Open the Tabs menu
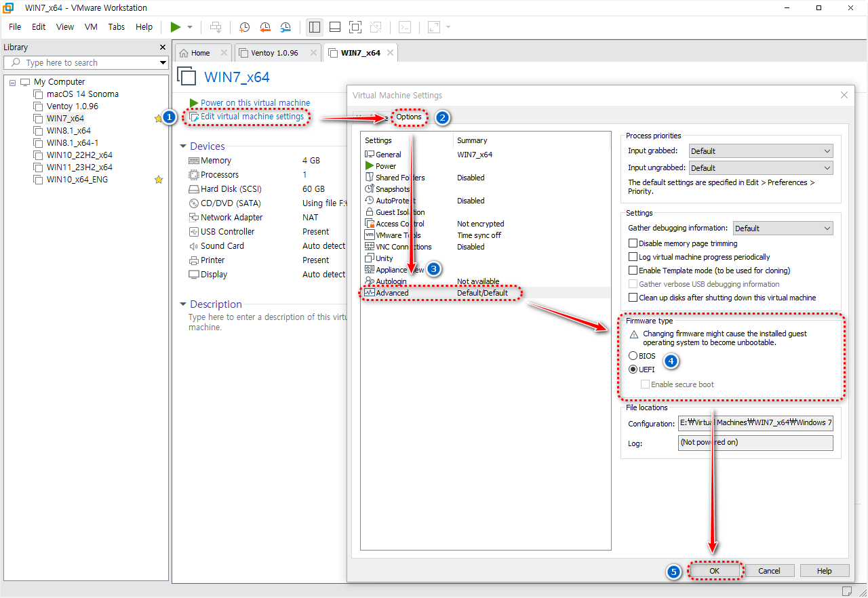Image resolution: width=868 pixels, height=598 pixels. pos(117,27)
